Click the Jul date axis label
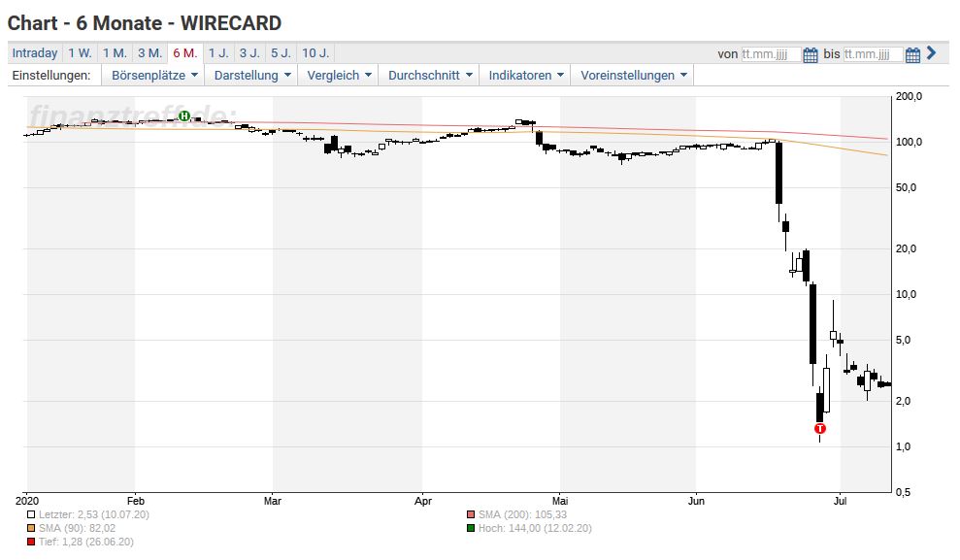 pyautogui.click(x=841, y=501)
